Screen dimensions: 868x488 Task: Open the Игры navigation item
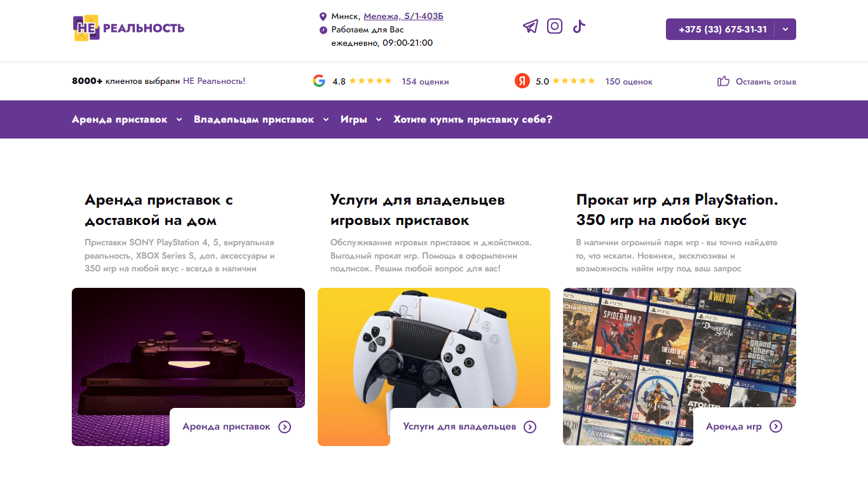pos(354,119)
